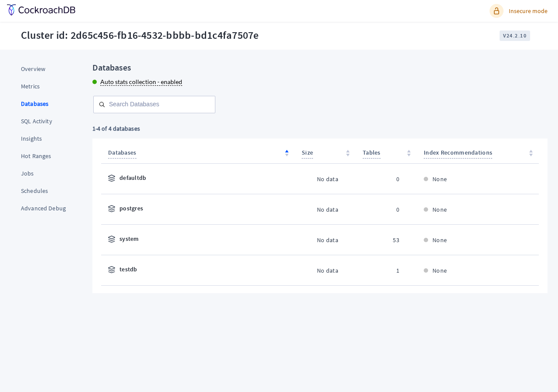Click the defaultdb tables count 0

(398, 179)
